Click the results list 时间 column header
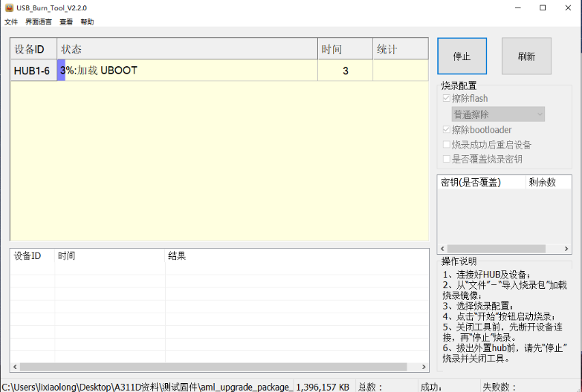582x392 pixels. click(110, 256)
